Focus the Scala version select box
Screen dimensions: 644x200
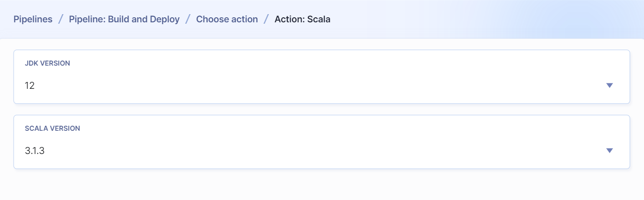point(322,142)
